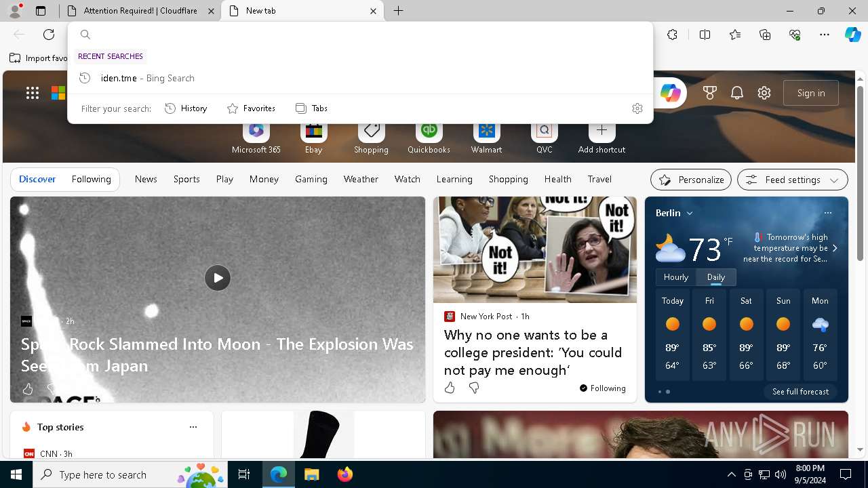Filter search by History
Image resolution: width=868 pixels, height=488 pixels.
pyautogui.click(x=186, y=108)
